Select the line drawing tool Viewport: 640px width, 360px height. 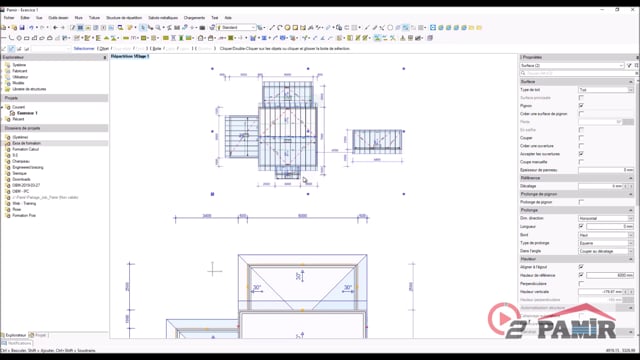click(x=272, y=28)
